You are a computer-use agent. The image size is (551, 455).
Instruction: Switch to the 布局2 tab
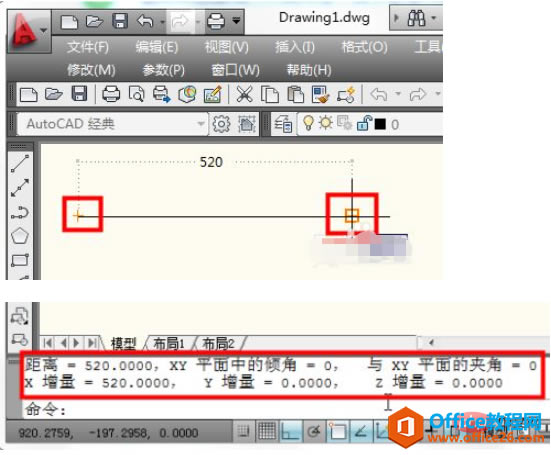click(x=218, y=343)
